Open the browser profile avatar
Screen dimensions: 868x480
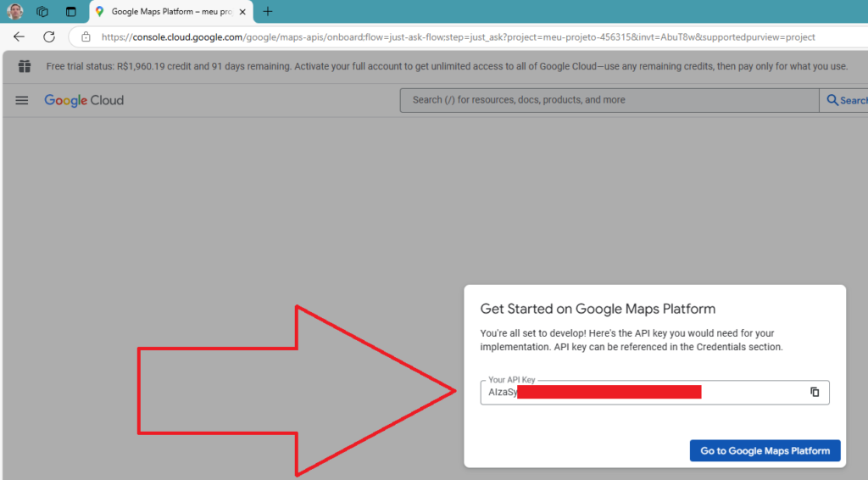pos(15,12)
